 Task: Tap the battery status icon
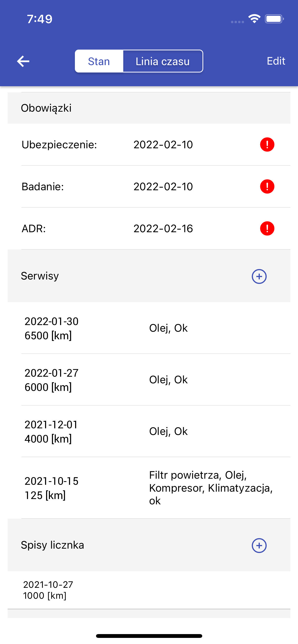[274, 19]
